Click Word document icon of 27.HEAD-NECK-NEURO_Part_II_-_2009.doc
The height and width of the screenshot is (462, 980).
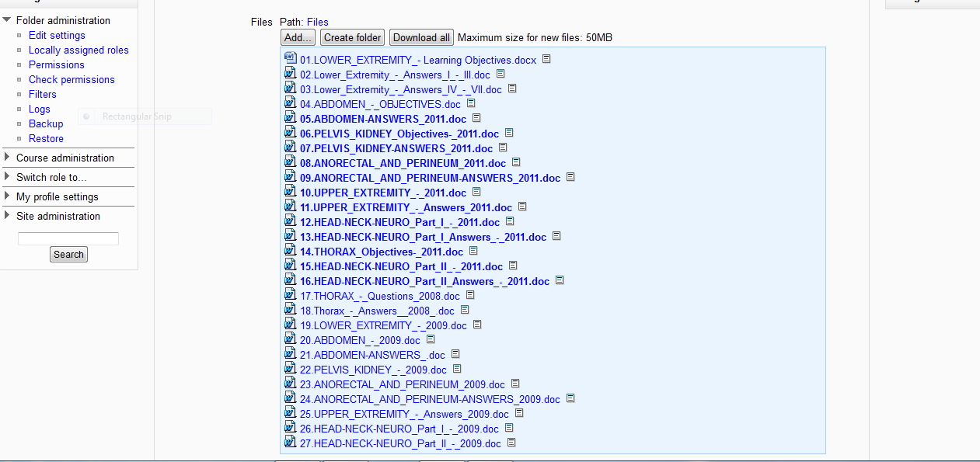[x=291, y=442]
